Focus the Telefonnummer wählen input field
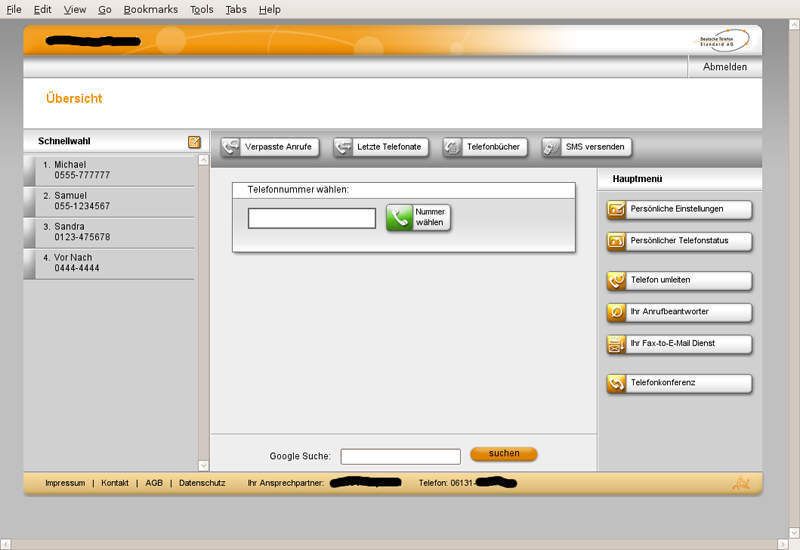Image resolution: width=800 pixels, height=550 pixels. 312,218
